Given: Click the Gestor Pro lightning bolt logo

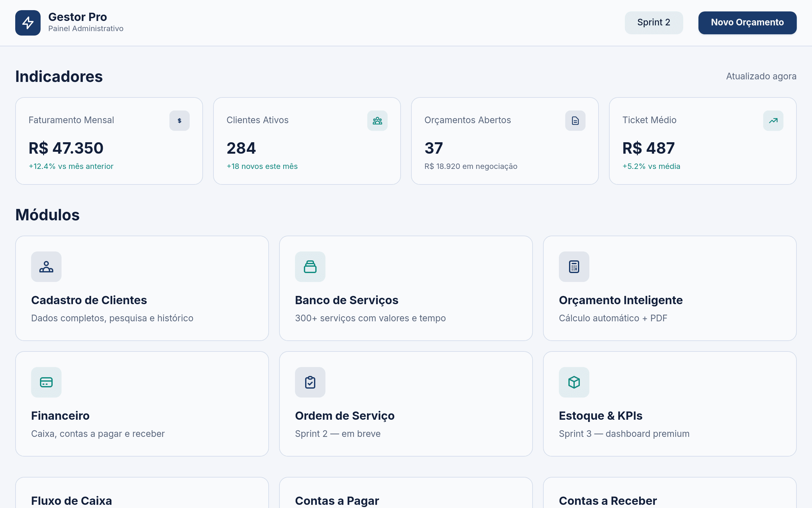Looking at the screenshot, I should point(28,23).
